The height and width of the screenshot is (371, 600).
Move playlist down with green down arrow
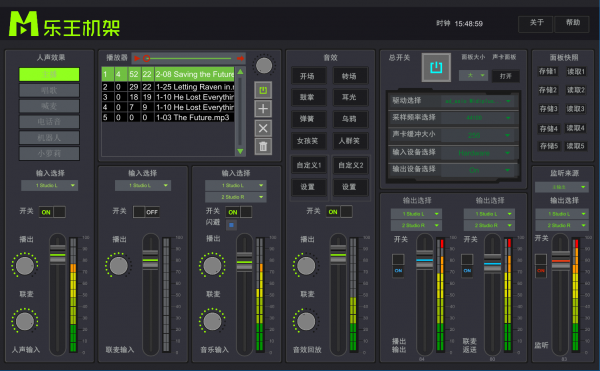[240, 151]
